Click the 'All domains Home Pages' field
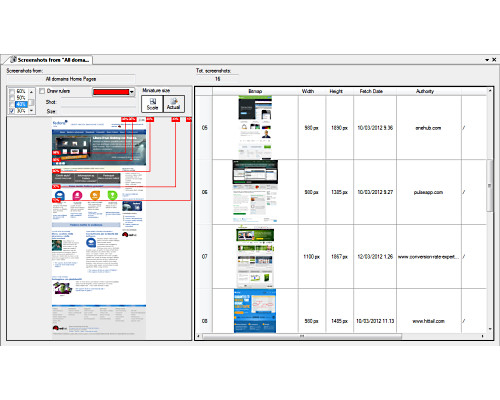The height and width of the screenshot is (400, 500). 71,79
